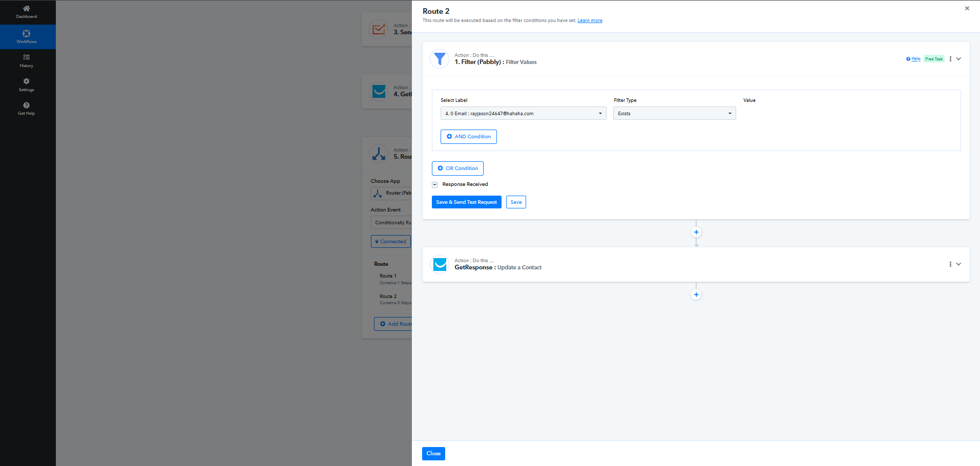The image size is (980, 466).
Task: Close Route 2 panel with X icon
Action: (967, 8)
